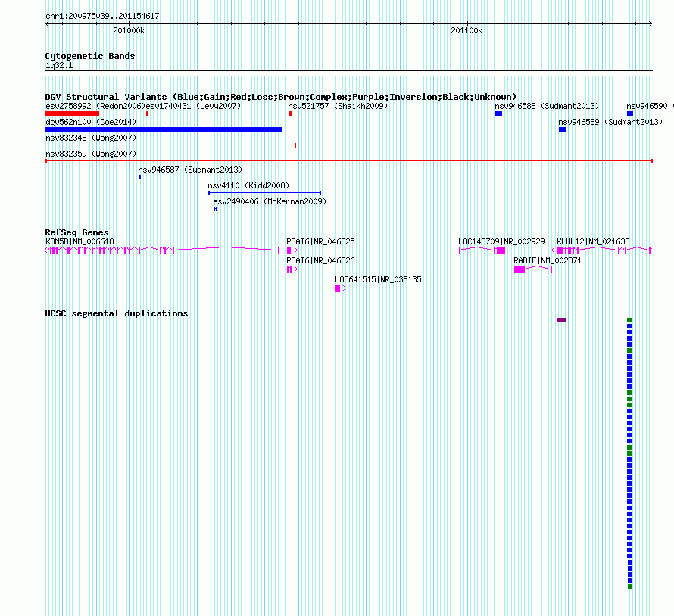
Task: Select the LOC641515 gene glyph
Action: pyautogui.click(x=341, y=288)
